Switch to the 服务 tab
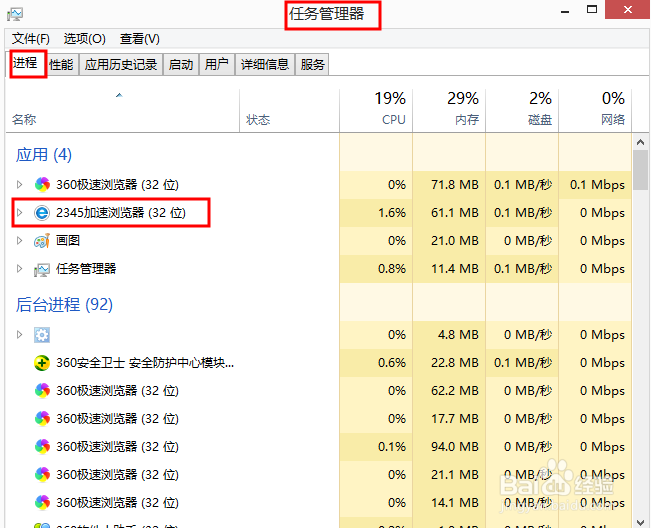Image resolution: width=651 pixels, height=528 pixels. coord(312,64)
